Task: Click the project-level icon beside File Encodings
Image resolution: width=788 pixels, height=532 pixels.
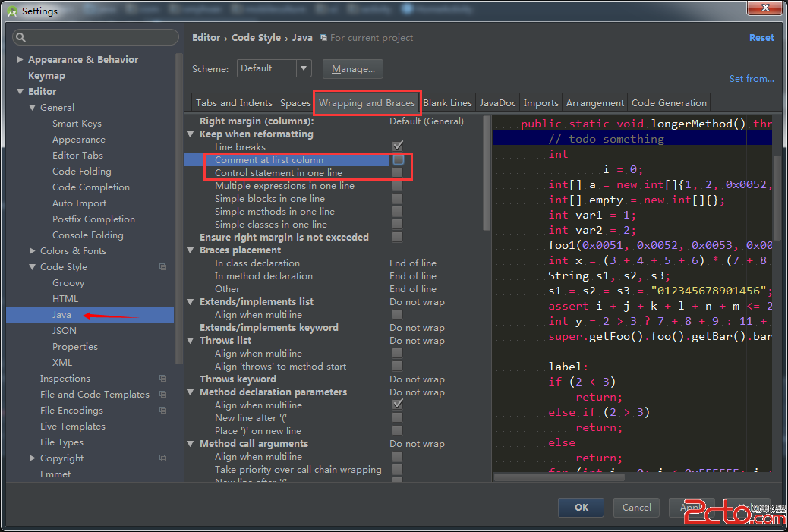Action: pyautogui.click(x=162, y=411)
